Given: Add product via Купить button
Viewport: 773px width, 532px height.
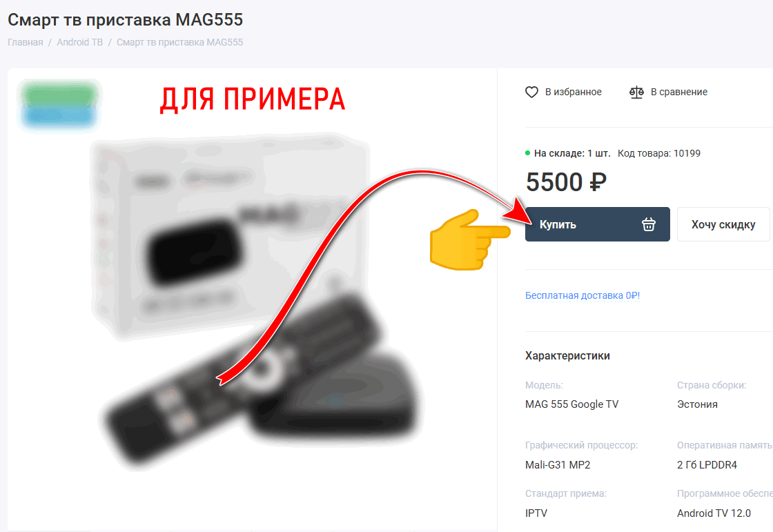Looking at the screenshot, I should point(597,224).
